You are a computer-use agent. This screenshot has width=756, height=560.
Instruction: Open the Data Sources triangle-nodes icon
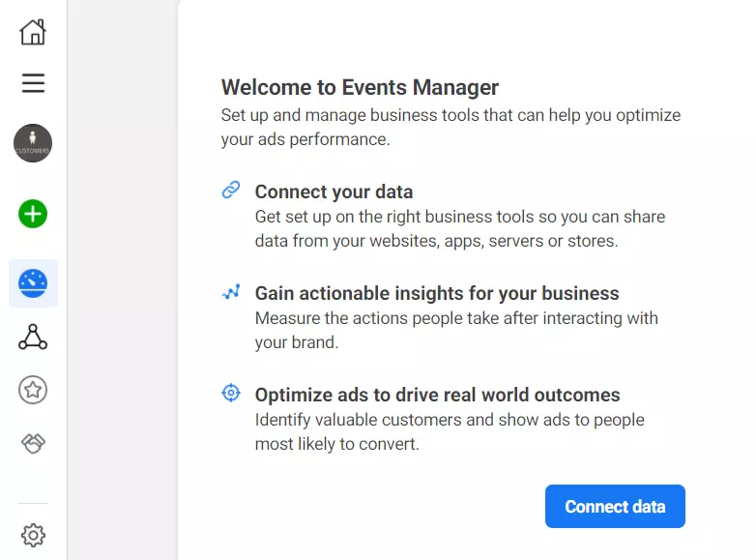click(33, 337)
